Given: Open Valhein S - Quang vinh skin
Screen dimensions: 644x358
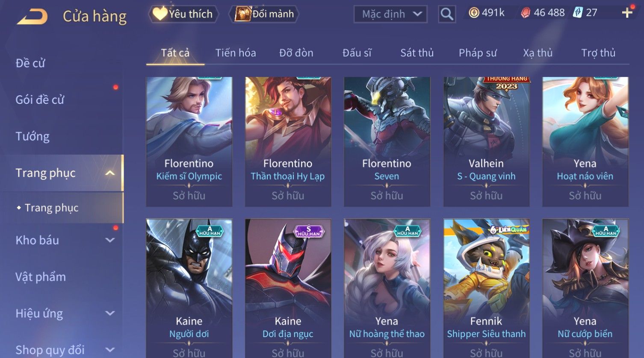Looking at the screenshot, I should pos(486,141).
